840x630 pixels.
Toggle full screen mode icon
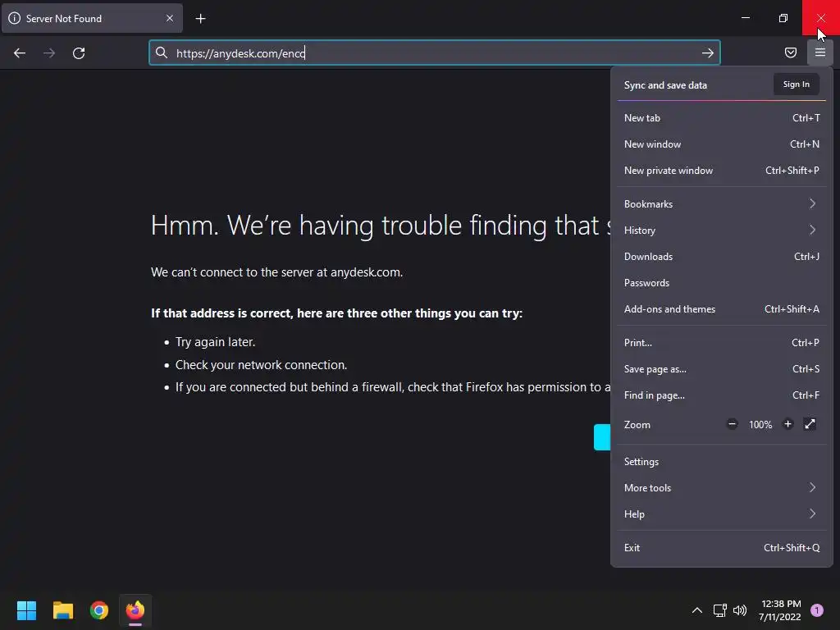810,424
